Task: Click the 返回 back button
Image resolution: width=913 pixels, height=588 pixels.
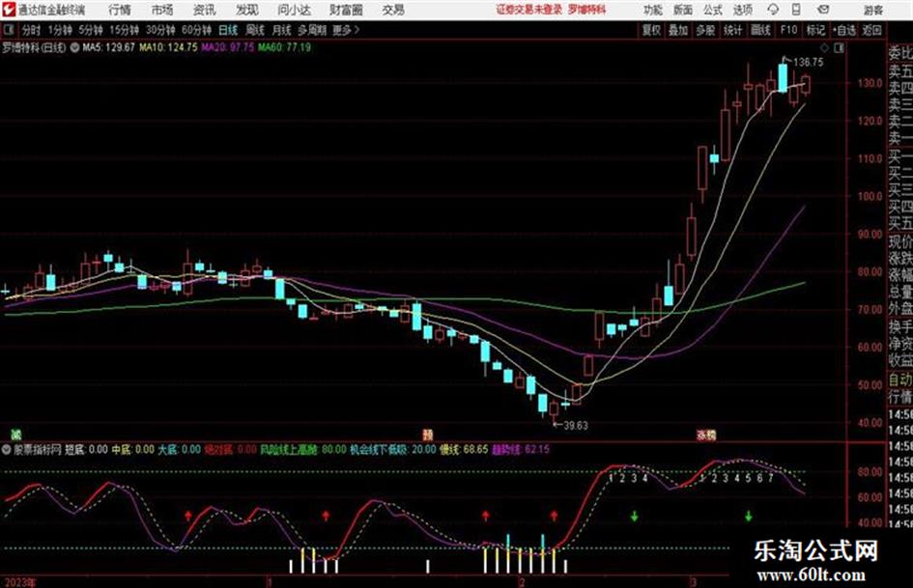Action: click(x=871, y=30)
